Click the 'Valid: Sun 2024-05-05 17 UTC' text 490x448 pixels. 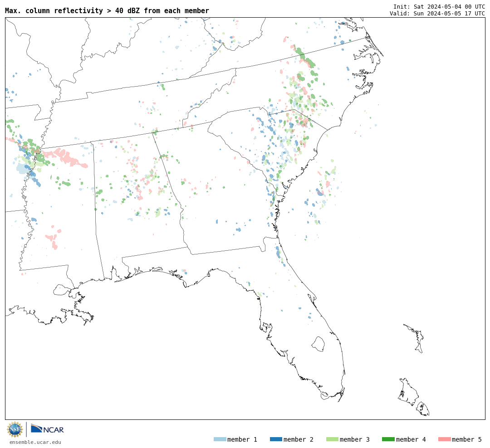(437, 14)
